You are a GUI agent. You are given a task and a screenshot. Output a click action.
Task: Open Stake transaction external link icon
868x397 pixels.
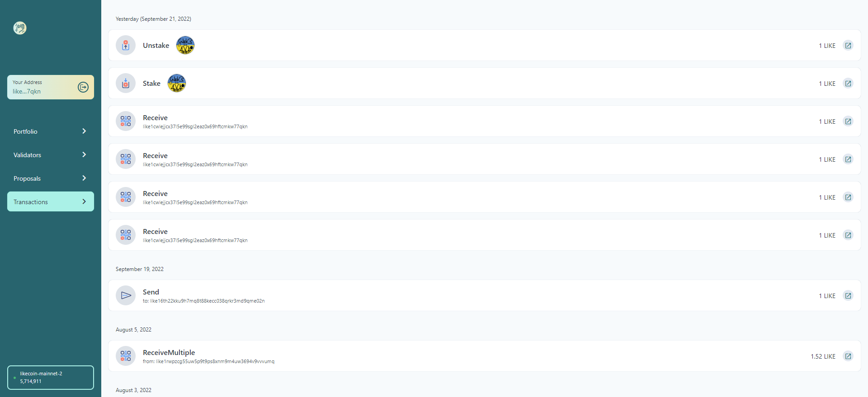pos(848,84)
